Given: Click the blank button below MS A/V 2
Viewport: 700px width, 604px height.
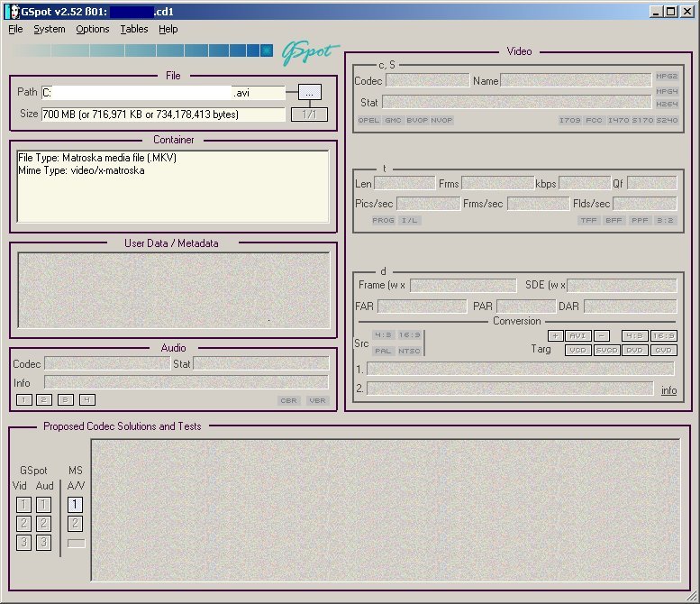Looking at the screenshot, I should [x=76, y=544].
